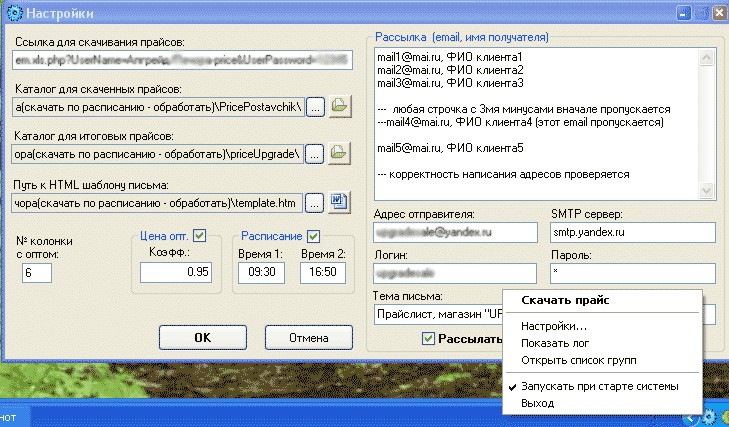Screen dimensions: 729x427
Task: Click the Время 2 field 16:50
Action: coord(323,273)
